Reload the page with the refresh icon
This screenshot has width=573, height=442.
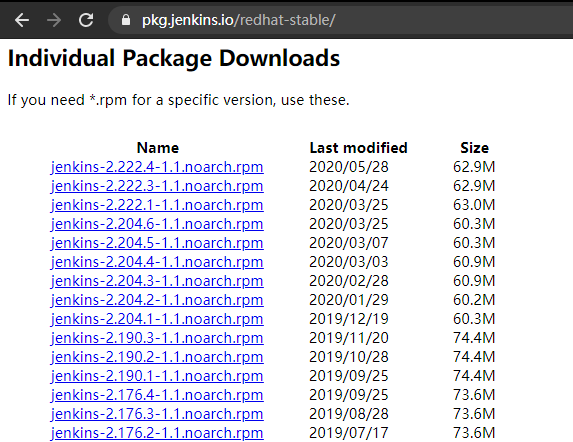(86, 20)
